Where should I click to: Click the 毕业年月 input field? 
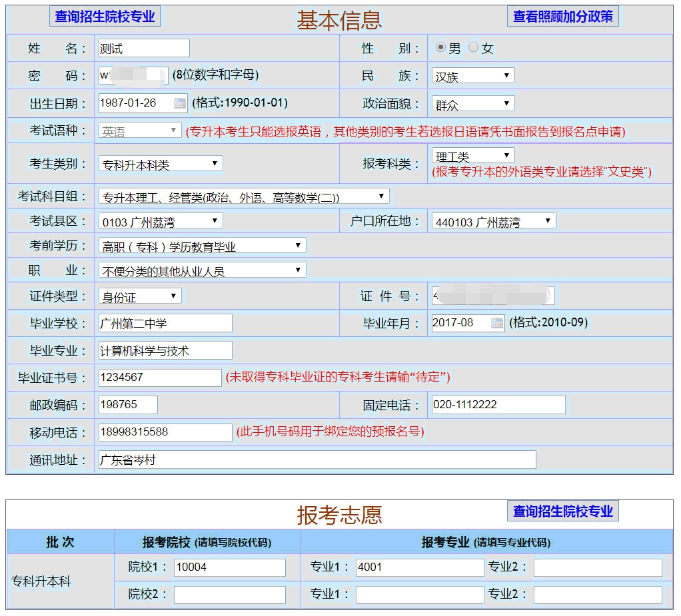click(x=468, y=323)
